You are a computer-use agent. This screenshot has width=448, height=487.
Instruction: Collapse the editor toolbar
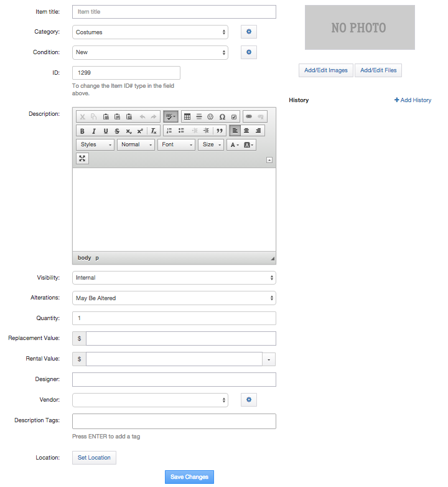[269, 160]
